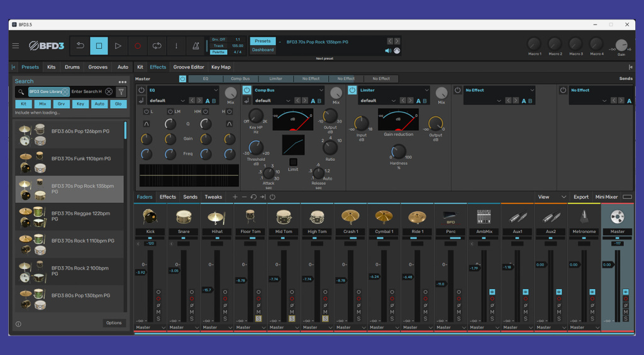The width and height of the screenshot is (644, 355).
Task: Open the Drums browser tab
Action: point(72,67)
